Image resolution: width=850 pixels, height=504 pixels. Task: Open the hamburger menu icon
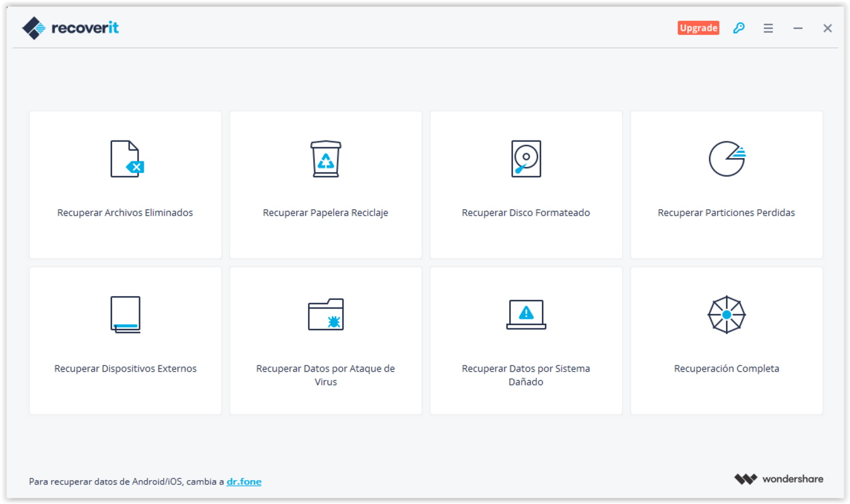click(768, 28)
